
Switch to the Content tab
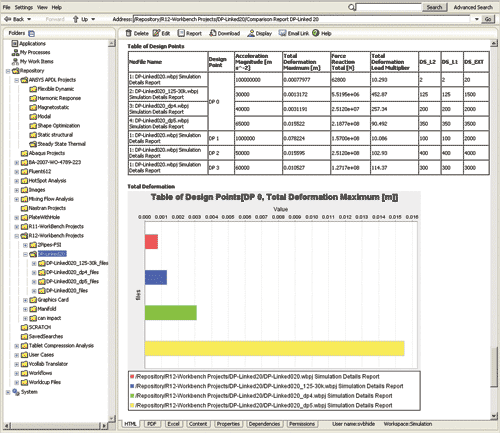[x=198, y=424]
